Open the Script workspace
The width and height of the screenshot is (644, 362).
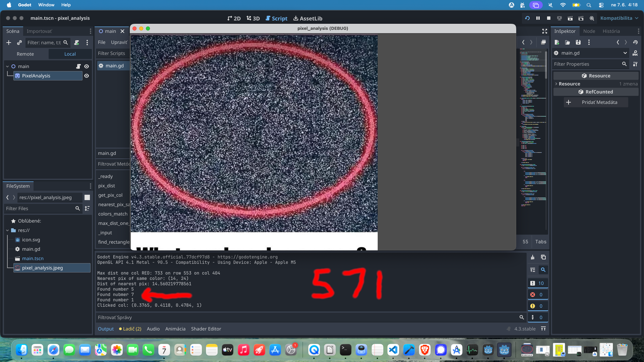coord(276,18)
